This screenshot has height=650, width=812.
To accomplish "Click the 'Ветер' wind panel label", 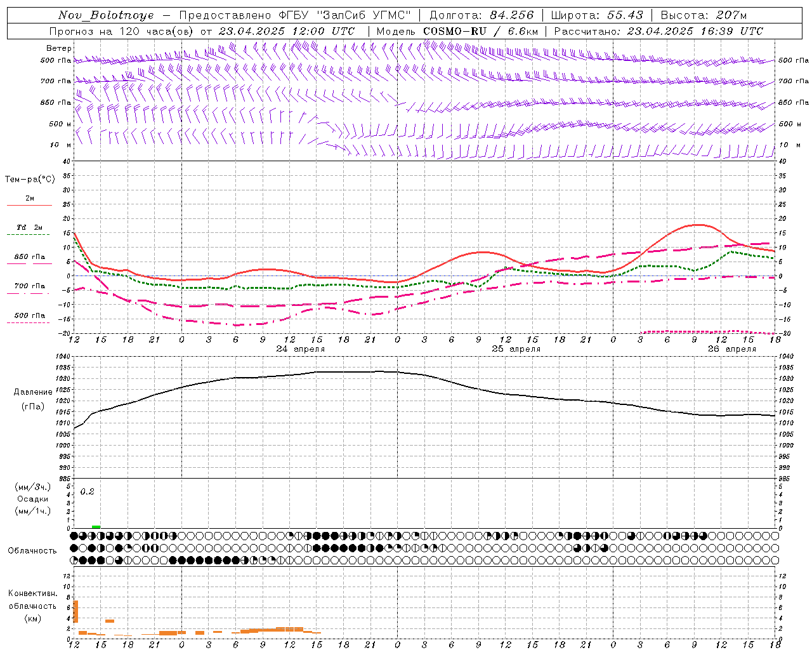I will (58, 48).
